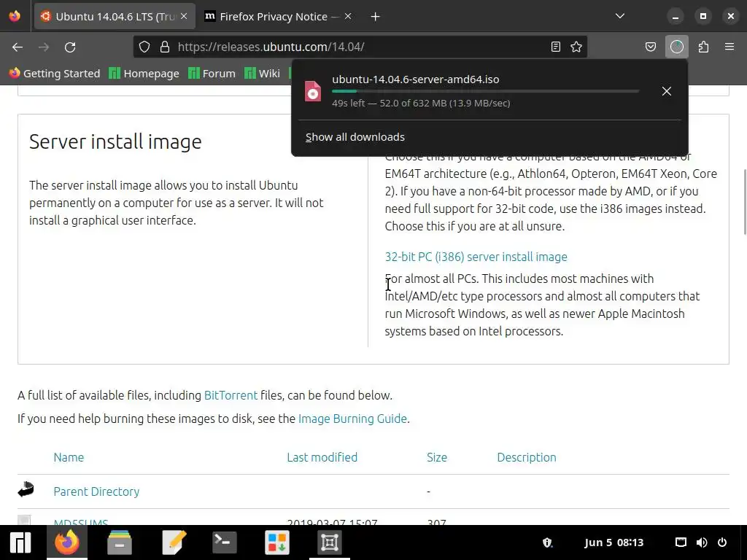Open the Manjaro start menu icon

pyautogui.click(x=20, y=542)
